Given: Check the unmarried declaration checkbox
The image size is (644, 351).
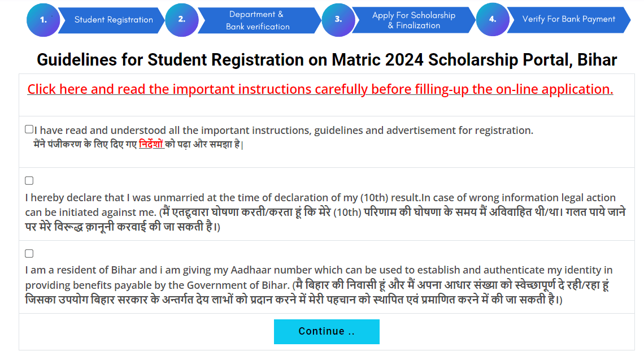Looking at the screenshot, I should coord(29,181).
